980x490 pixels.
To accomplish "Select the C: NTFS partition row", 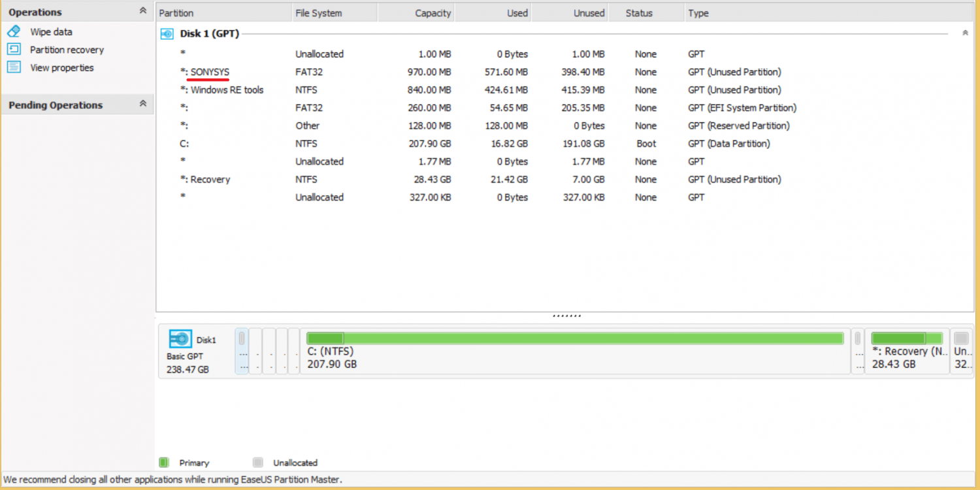I will point(186,143).
